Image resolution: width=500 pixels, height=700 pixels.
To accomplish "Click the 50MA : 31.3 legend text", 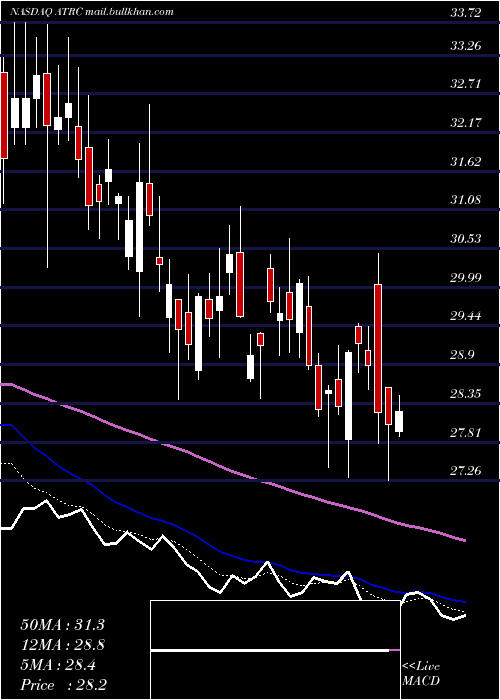I will [62, 625].
